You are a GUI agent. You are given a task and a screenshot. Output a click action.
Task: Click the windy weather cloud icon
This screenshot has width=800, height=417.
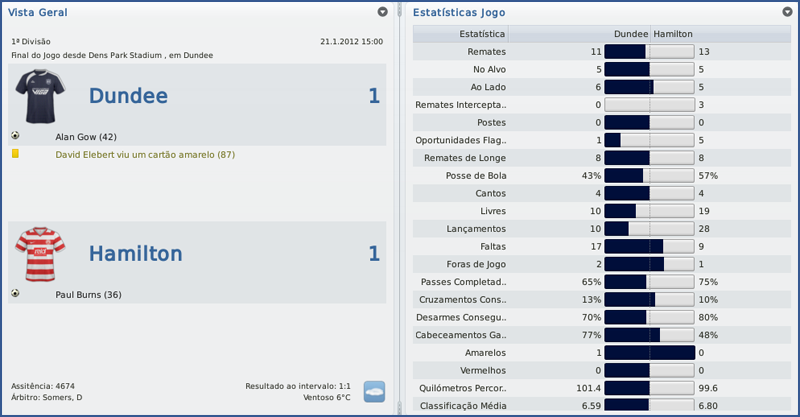point(375,391)
